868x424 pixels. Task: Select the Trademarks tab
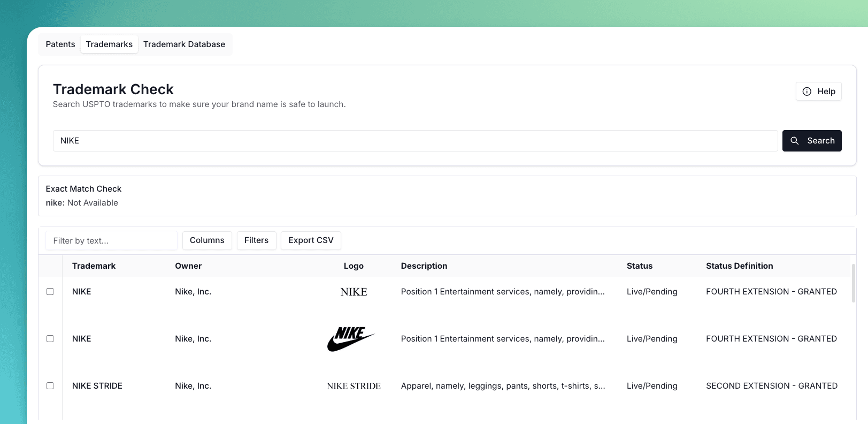109,44
